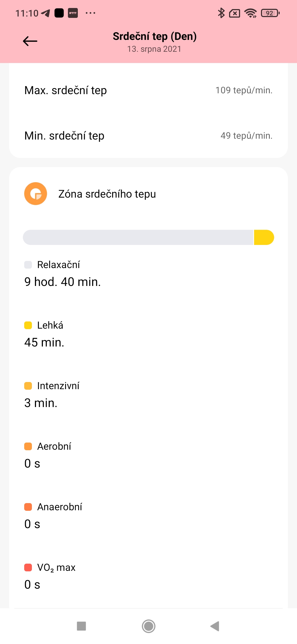Select the gray Relaxační zone swatch

pos(28,265)
